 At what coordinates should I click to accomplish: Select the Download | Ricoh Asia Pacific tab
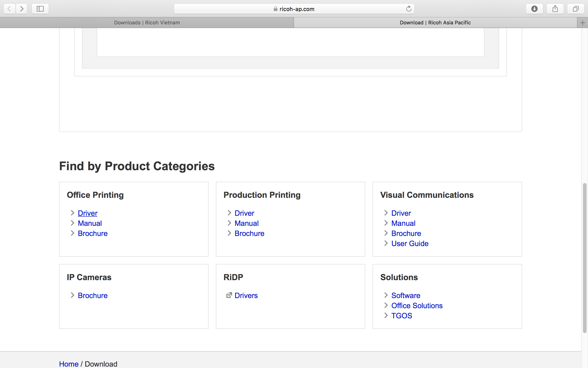pos(435,23)
